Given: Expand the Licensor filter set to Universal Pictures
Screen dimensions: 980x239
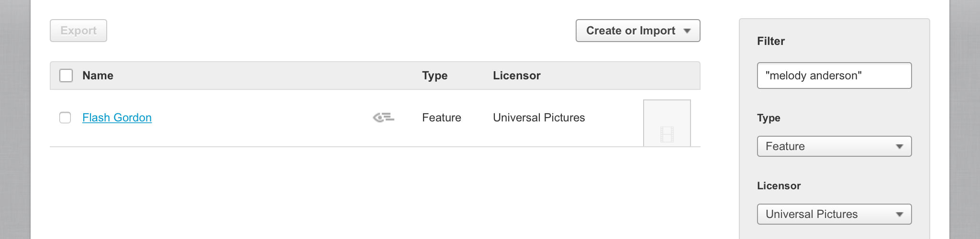Looking at the screenshot, I should pos(834,214).
